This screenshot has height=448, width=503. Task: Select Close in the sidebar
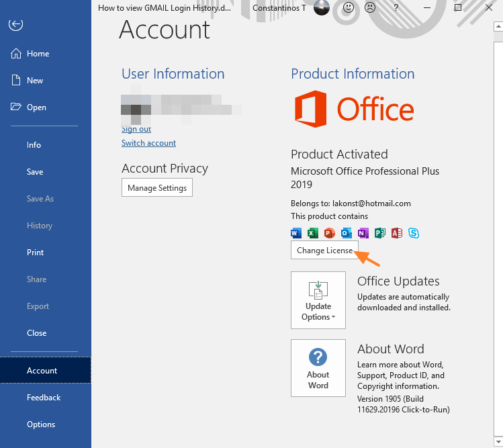click(46, 332)
